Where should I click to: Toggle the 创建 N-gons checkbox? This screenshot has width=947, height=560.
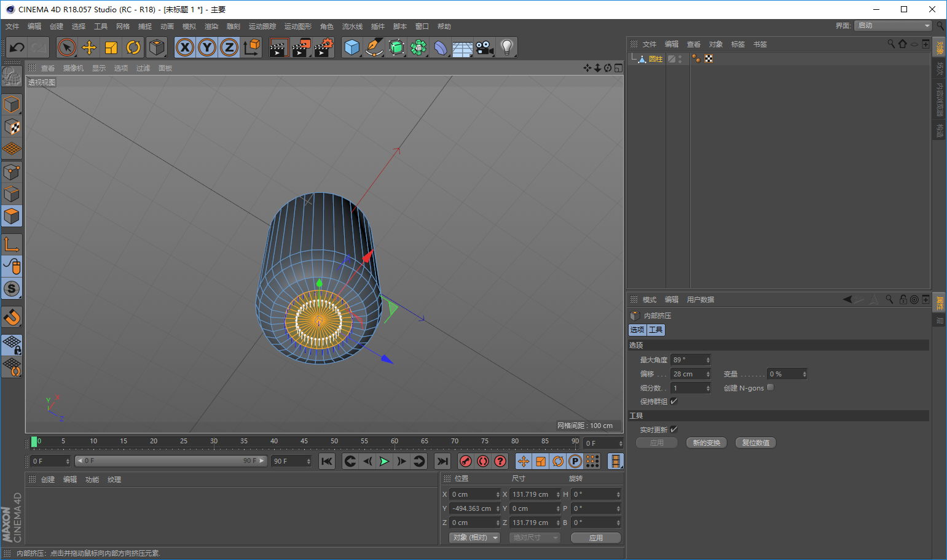770,387
